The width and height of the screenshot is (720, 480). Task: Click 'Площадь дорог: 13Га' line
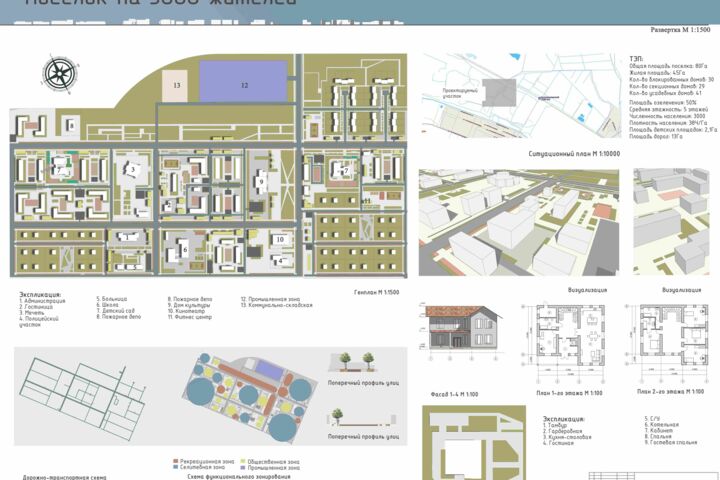tap(656, 137)
